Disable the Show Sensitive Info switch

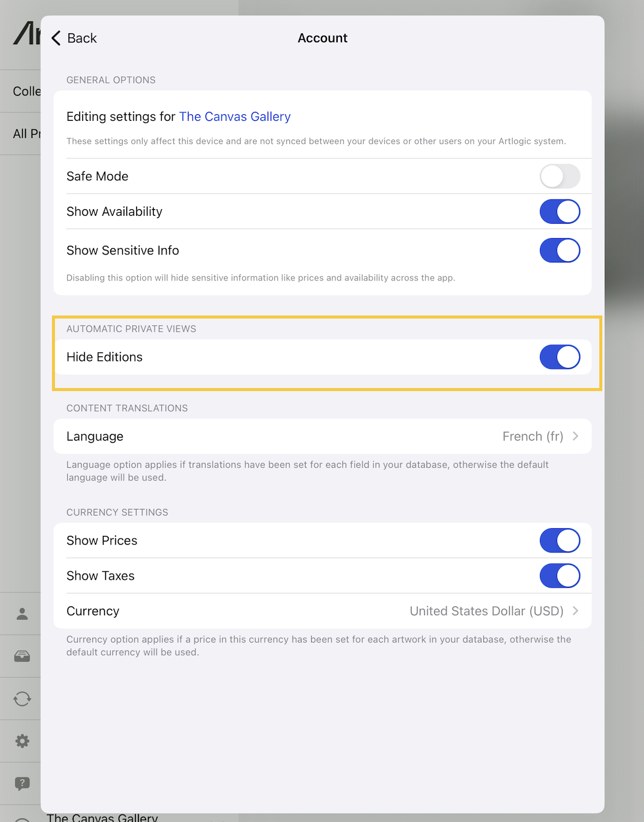pos(559,250)
